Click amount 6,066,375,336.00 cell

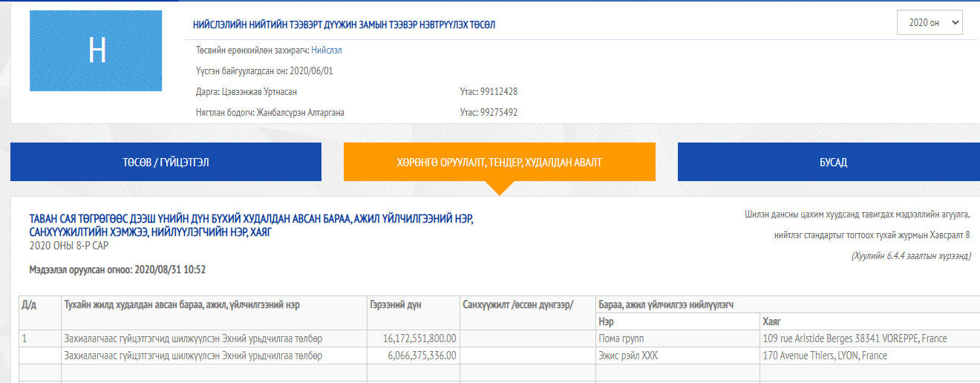click(414, 356)
